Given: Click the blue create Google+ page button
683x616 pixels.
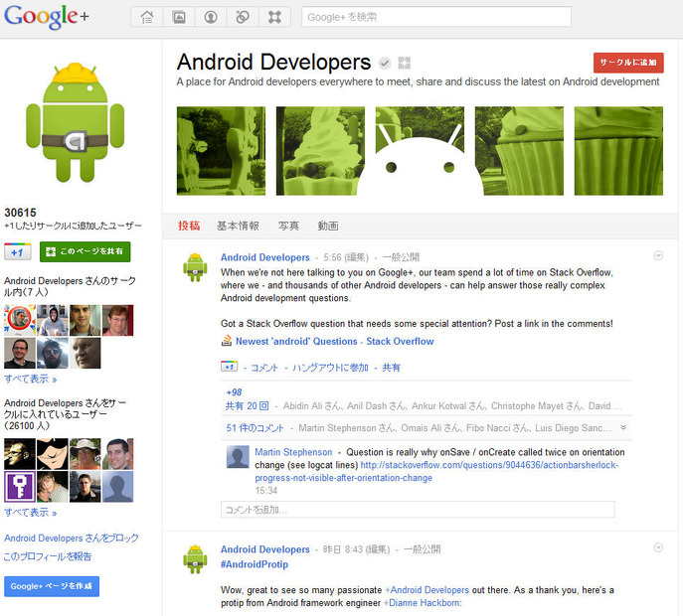Looking at the screenshot, I should coord(52,586).
